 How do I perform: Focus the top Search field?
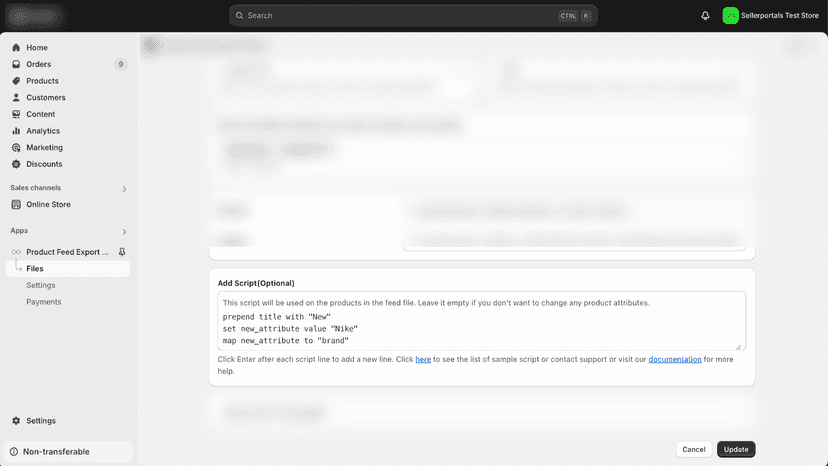tap(413, 16)
